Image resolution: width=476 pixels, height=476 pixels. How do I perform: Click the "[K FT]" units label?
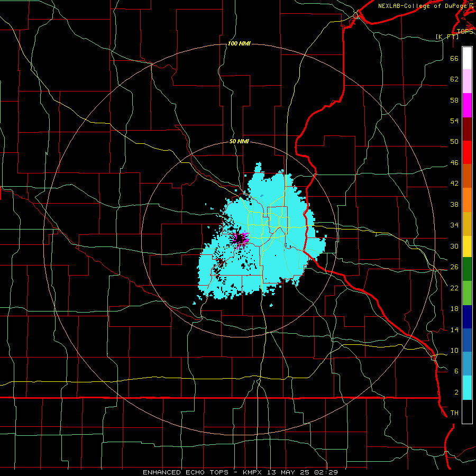tap(447, 36)
